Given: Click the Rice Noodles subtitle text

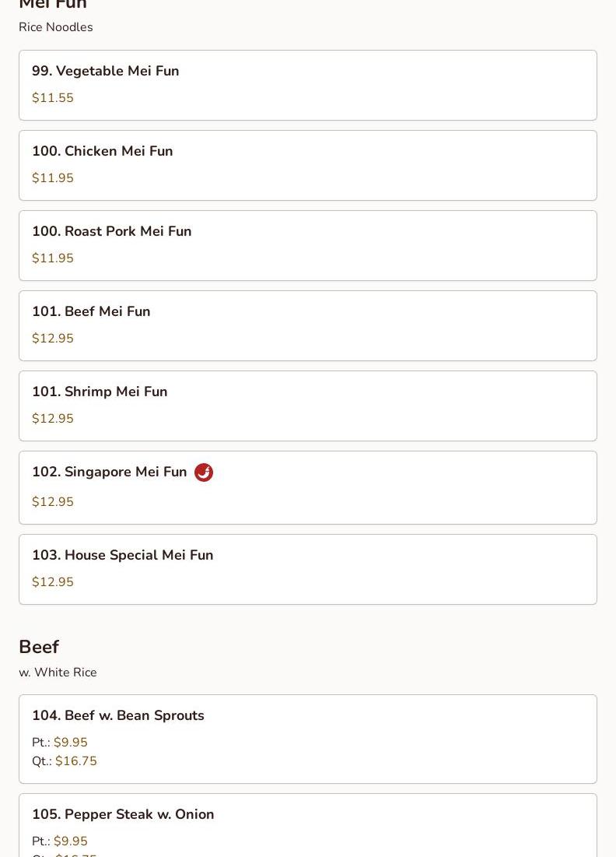Looking at the screenshot, I should pyautogui.click(x=56, y=27).
